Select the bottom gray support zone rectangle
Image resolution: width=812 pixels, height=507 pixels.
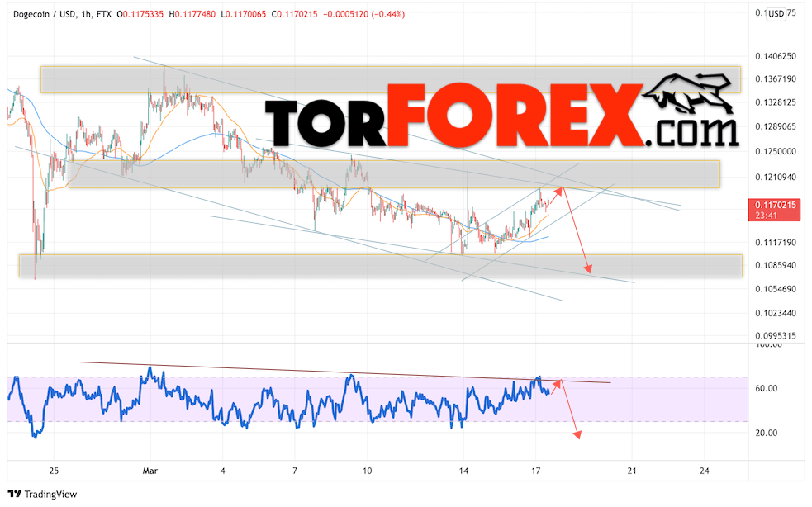pyautogui.click(x=381, y=266)
